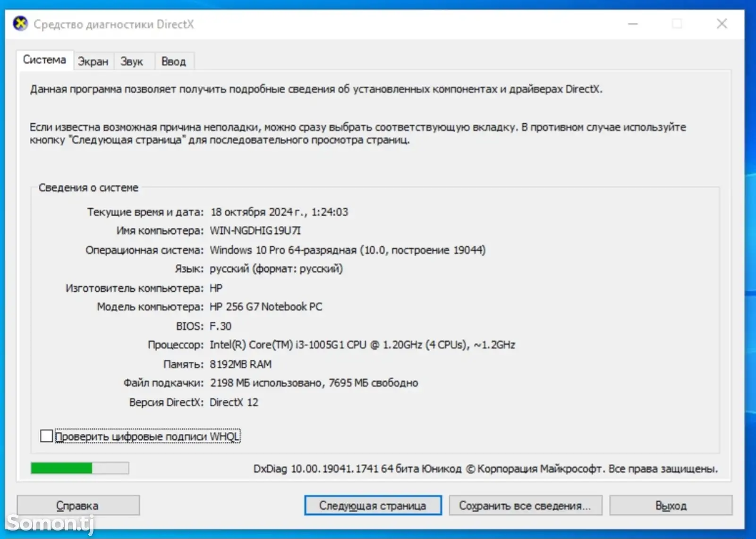Click memory value 8192MB RAM
Viewport: 756px width, 539px height.
241,364
